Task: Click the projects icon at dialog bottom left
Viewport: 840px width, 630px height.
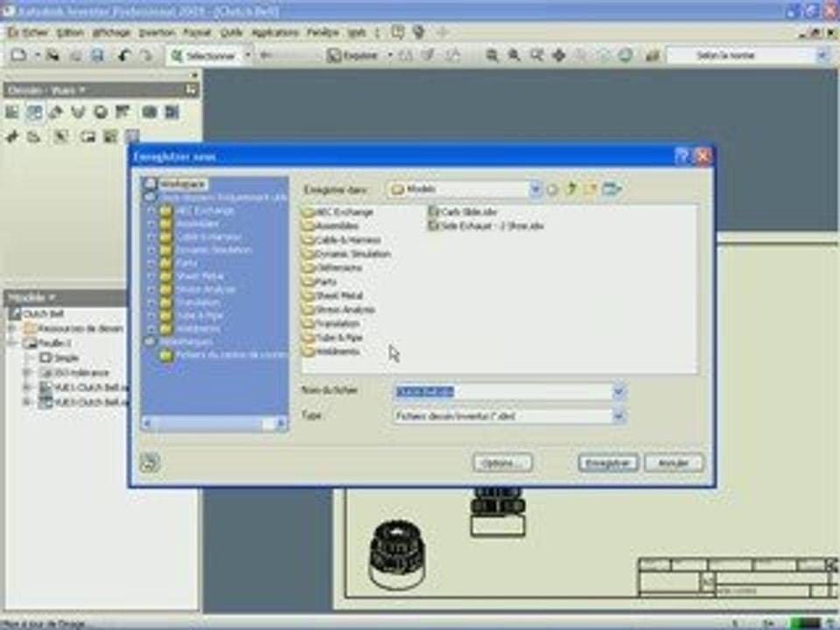Action: click(150, 462)
